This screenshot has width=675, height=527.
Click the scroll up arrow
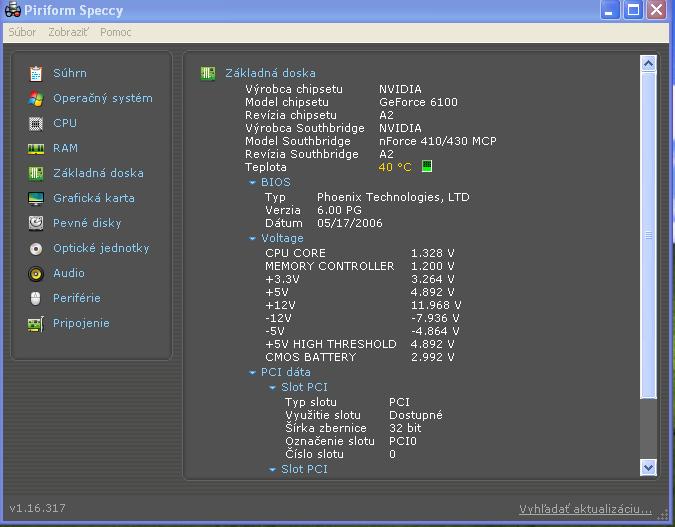click(648, 64)
